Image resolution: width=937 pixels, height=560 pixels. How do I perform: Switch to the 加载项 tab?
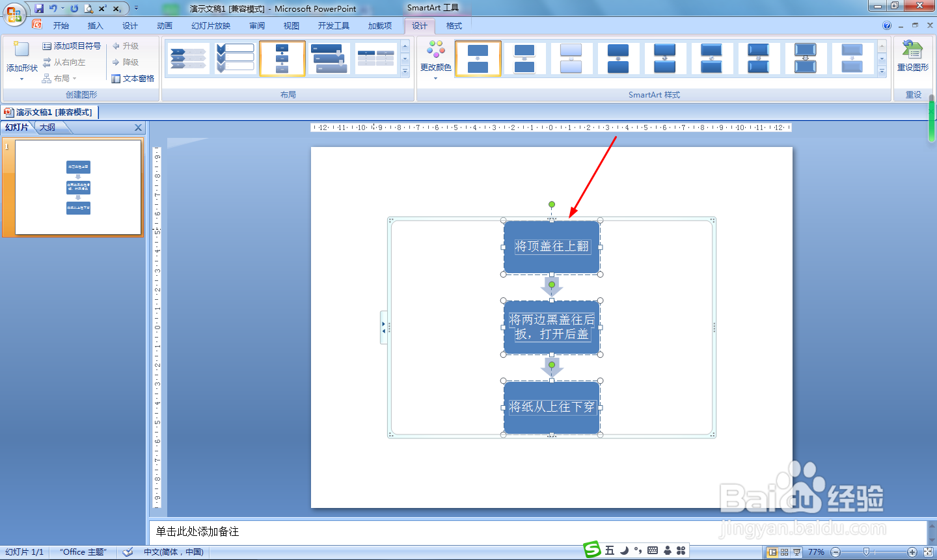coord(380,25)
